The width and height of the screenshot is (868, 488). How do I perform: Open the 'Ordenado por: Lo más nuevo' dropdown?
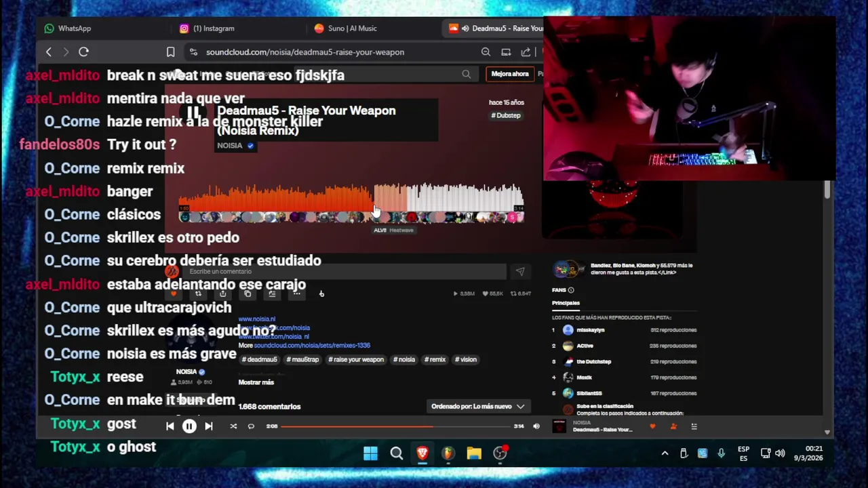click(x=478, y=407)
